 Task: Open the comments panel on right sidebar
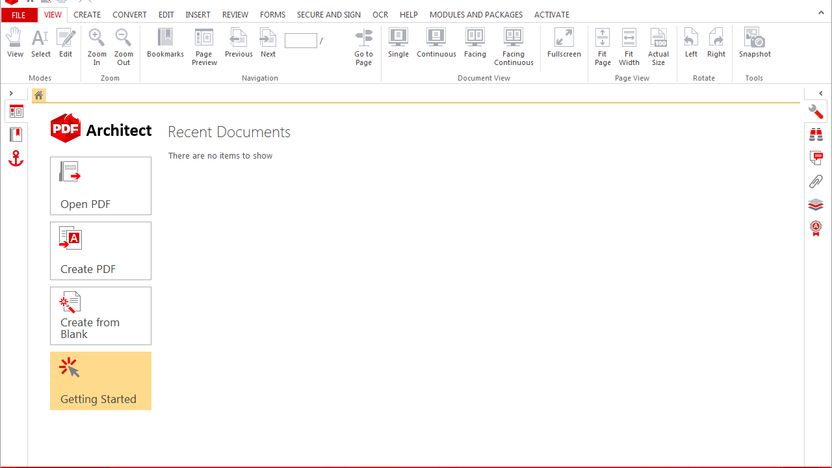[x=816, y=158]
